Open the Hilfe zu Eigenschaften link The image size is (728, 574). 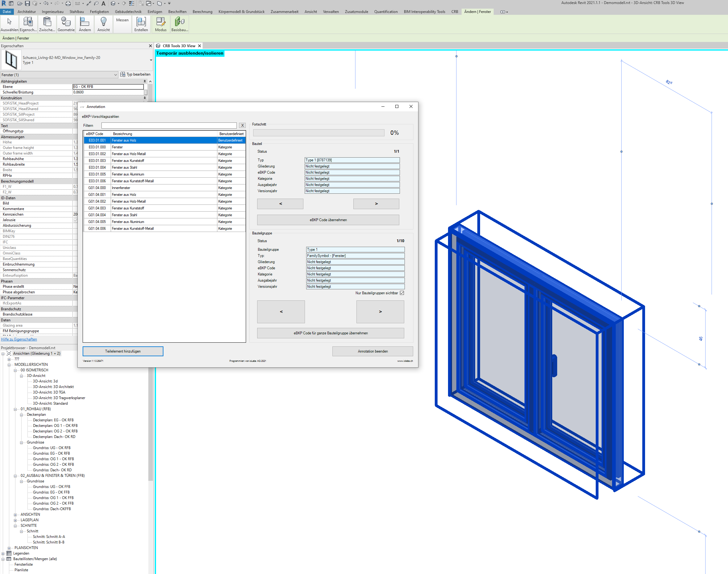coord(19,339)
